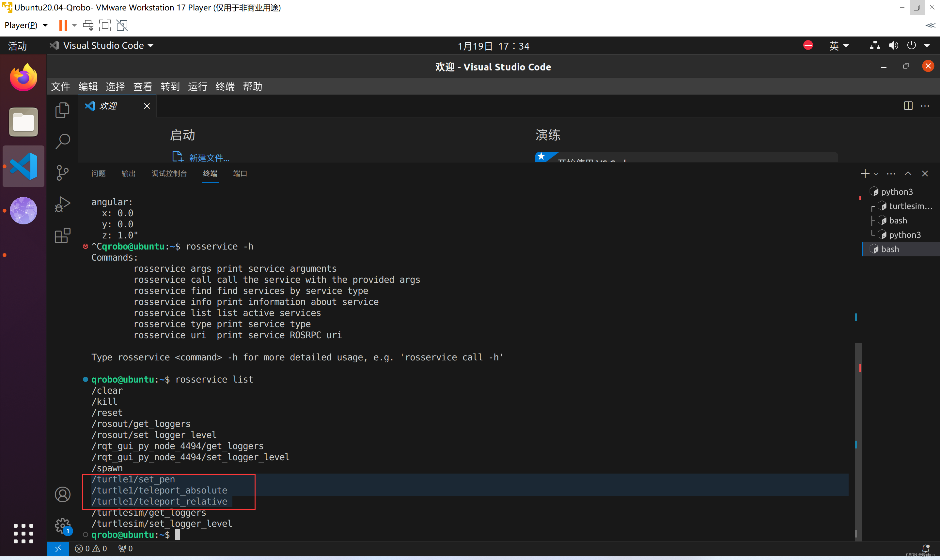The height and width of the screenshot is (560, 940).
Task: Collapse the VMware toolbar with chevrons
Action: click(x=930, y=25)
